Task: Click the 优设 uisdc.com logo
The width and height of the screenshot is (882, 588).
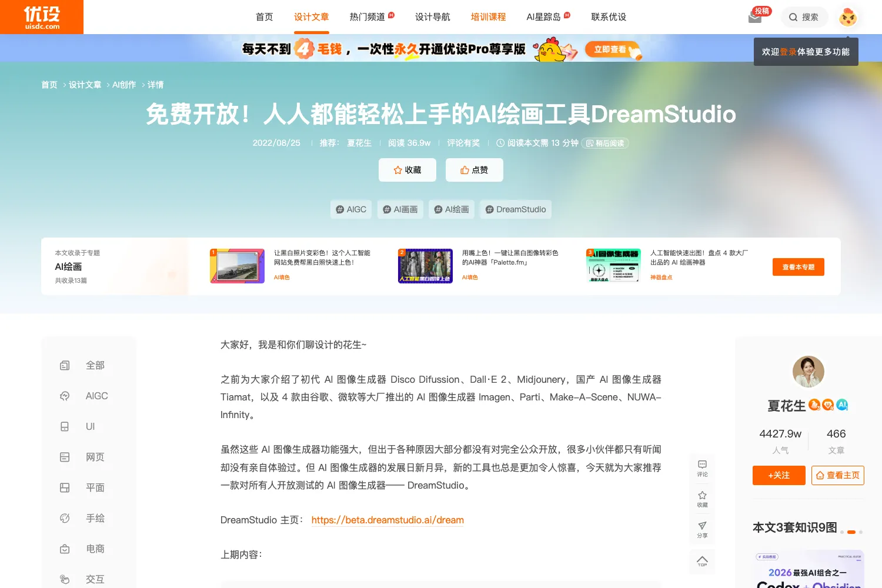Action: pyautogui.click(x=42, y=17)
